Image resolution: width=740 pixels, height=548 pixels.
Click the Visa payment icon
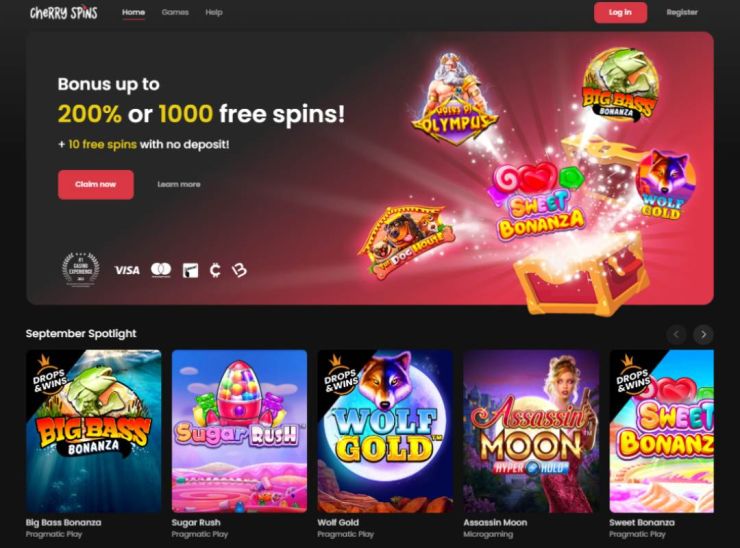tap(127, 270)
